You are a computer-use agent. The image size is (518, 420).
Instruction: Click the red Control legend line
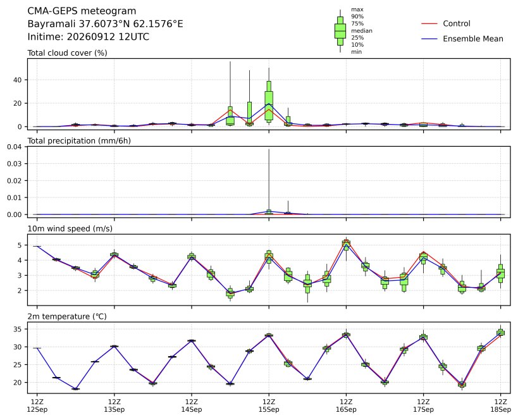coord(429,24)
